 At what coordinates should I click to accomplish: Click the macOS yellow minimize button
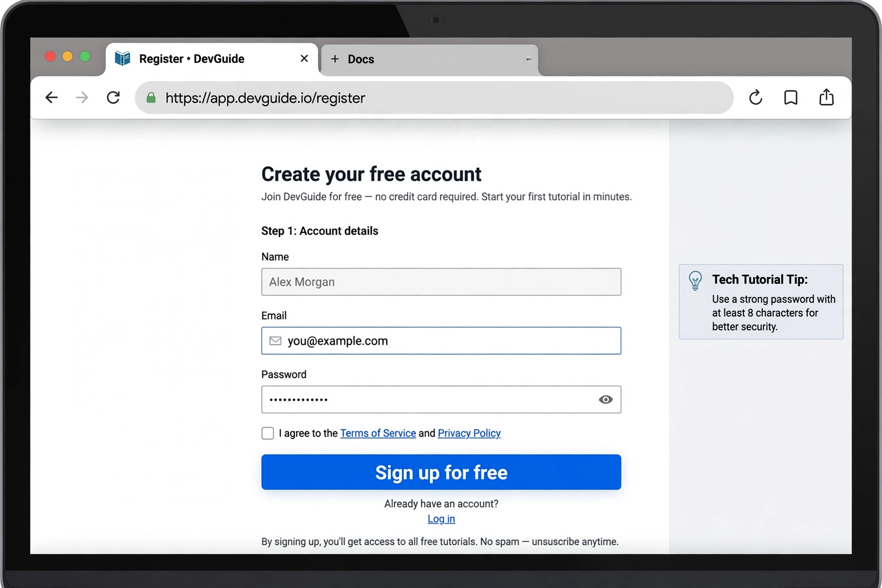pyautogui.click(x=68, y=57)
